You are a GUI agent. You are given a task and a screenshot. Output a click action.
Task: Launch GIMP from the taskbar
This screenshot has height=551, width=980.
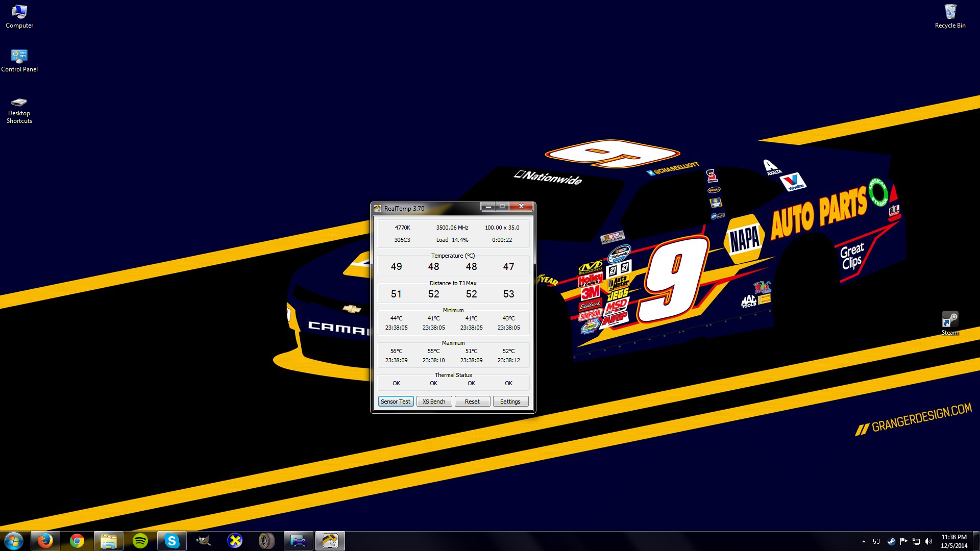[x=204, y=541]
